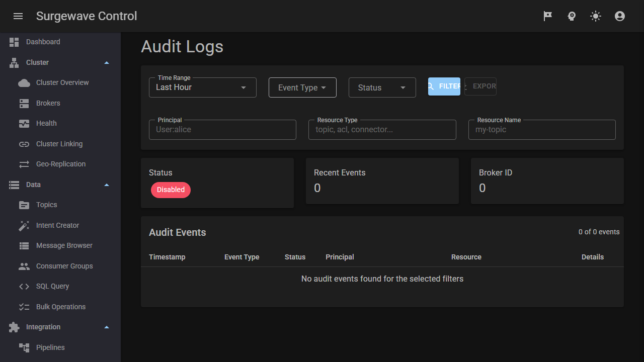Click the Intent Creator magic wand icon
Screen dimensions: 644x362
click(24, 226)
